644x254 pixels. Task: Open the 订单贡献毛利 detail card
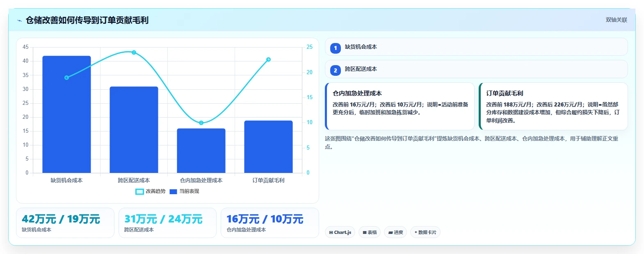(553, 107)
